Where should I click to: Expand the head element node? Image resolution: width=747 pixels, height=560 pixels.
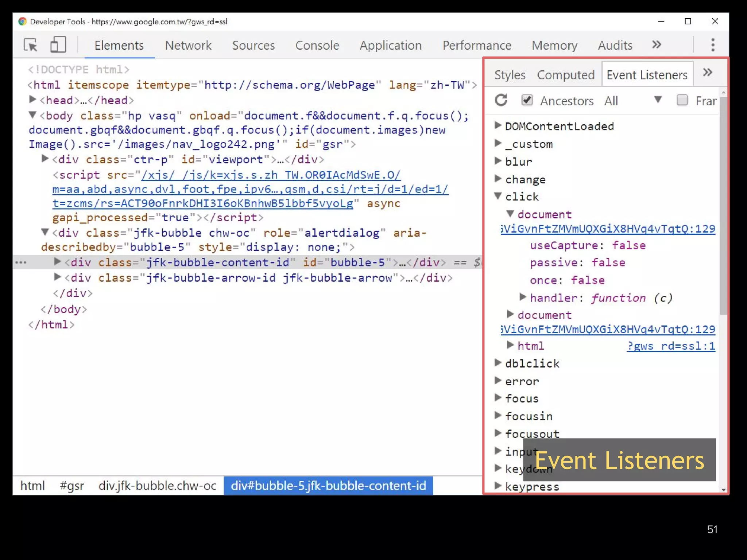(x=32, y=99)
